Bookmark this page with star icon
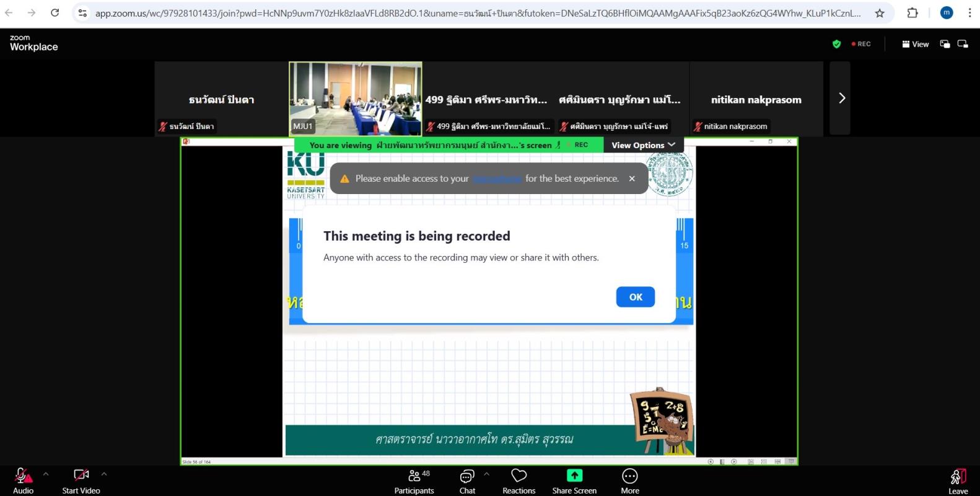Viewport: 980px width, 496px height. tap(880, 13)
